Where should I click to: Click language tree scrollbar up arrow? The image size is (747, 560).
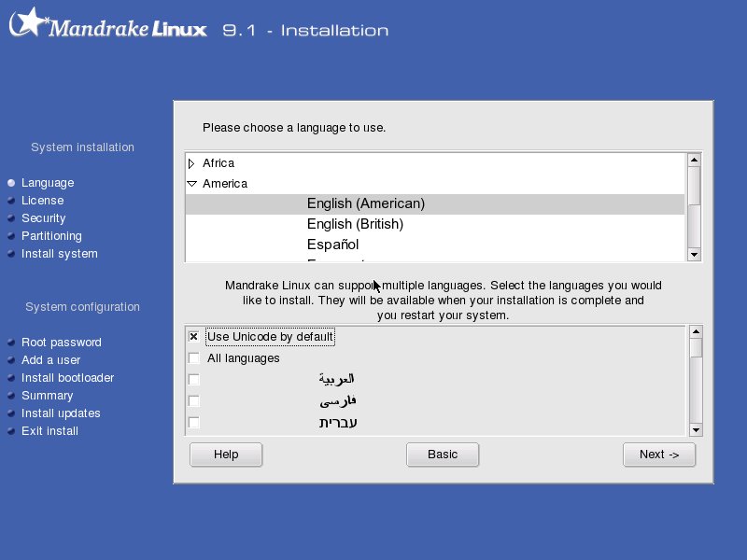tap(694, 160)
